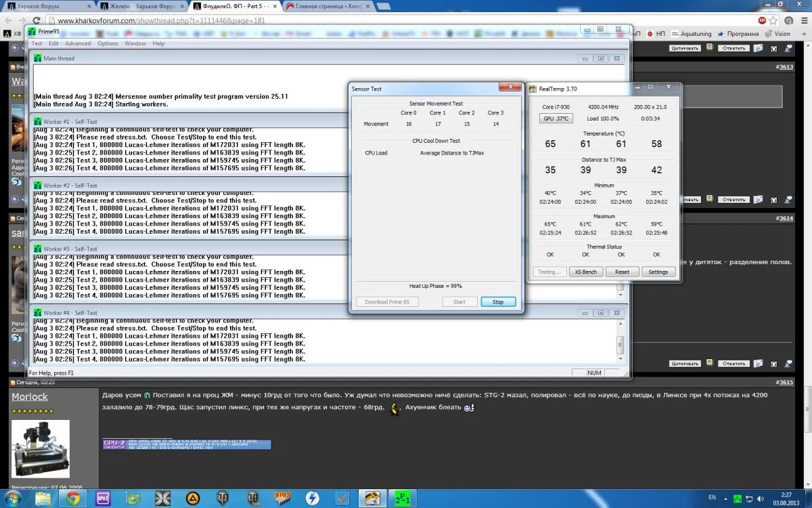Open the post #3615 permalink
This screenshot has width=812, height=508.
(x=784, y=383)
